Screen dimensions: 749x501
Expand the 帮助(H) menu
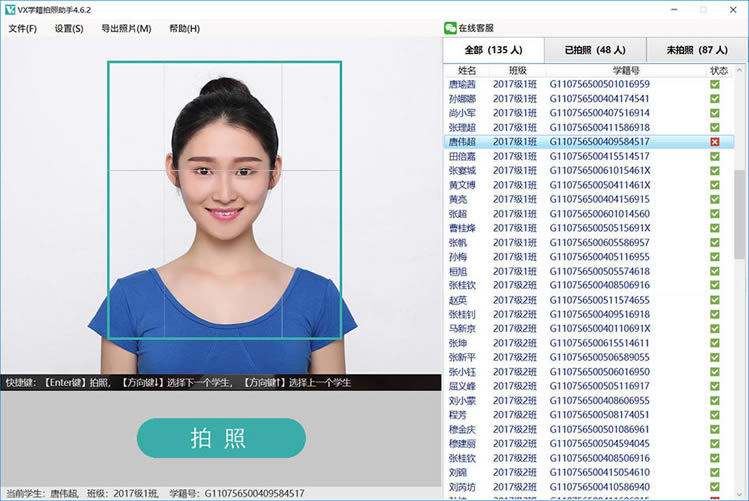point(184,28)
